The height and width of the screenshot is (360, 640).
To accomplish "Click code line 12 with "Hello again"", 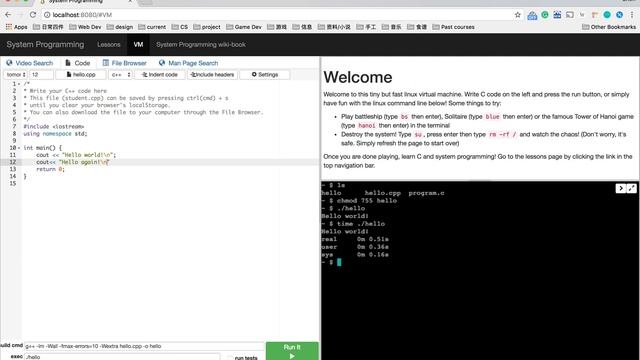I will 72,162.
